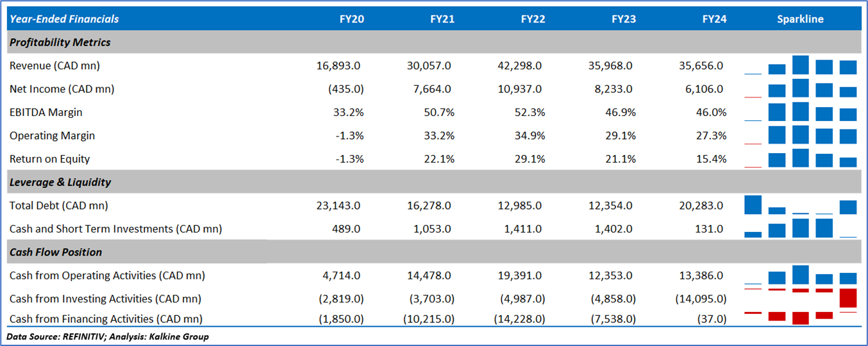Select the EBITDA Margin sparkline chart

pyautogui.click(x=800, y=112)
